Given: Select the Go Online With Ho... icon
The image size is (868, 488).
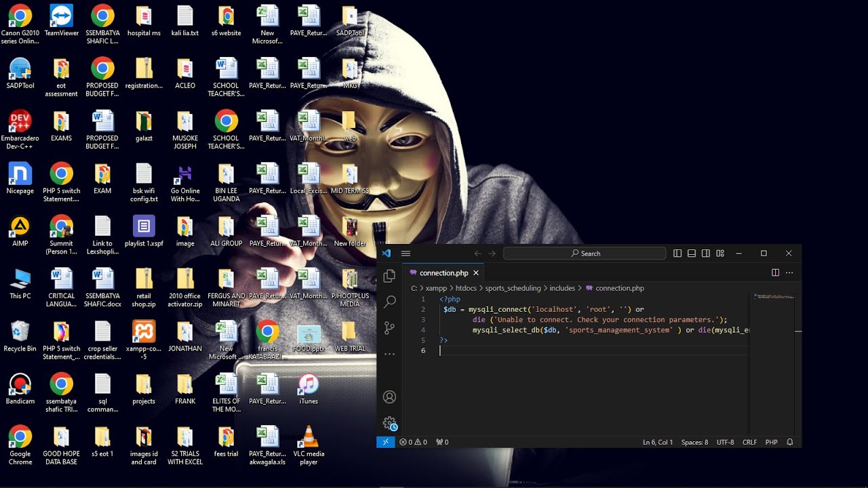Looking at the screenshot, I should click(185, 183).
